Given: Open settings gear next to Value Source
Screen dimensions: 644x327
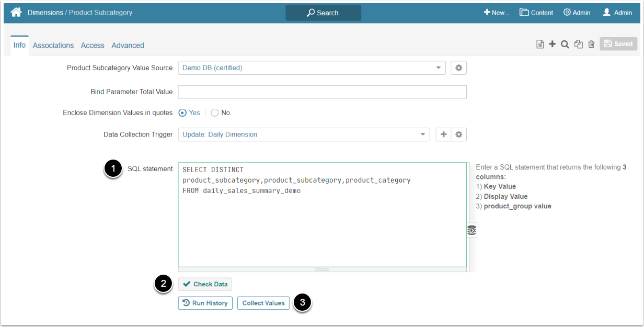Looking at the screenshot, I should [458, 68].
